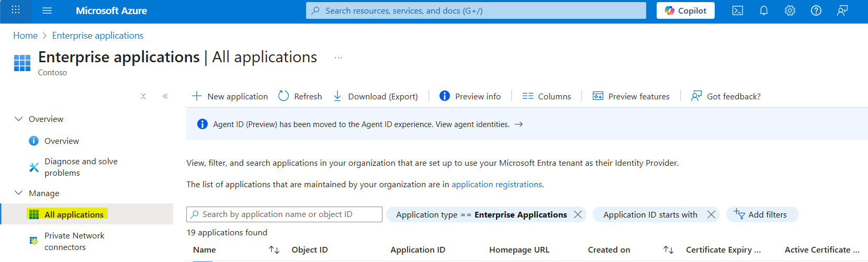Open portal settings gear
The image size is (868, 262).
790,10
